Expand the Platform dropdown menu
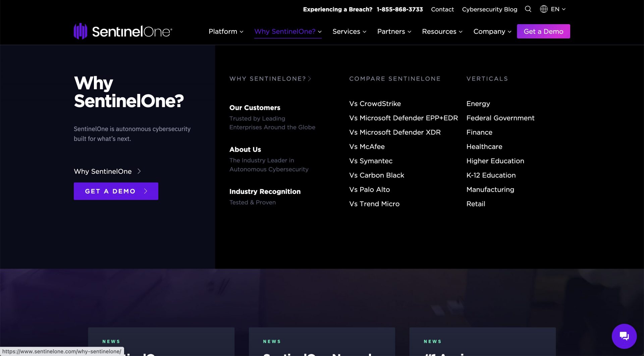Image resolution: width=644 pixels, height=356 pixels. (226, 31)
